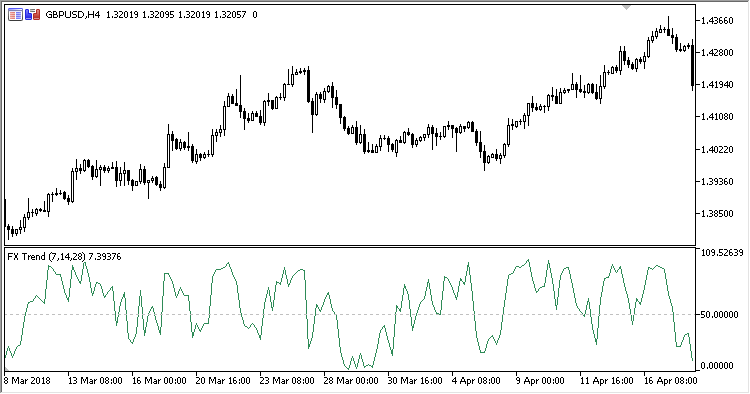The height and width of the screenshot is (394, 750).
Task: Click indicator level 50.00000
Action: click(719, 315)
